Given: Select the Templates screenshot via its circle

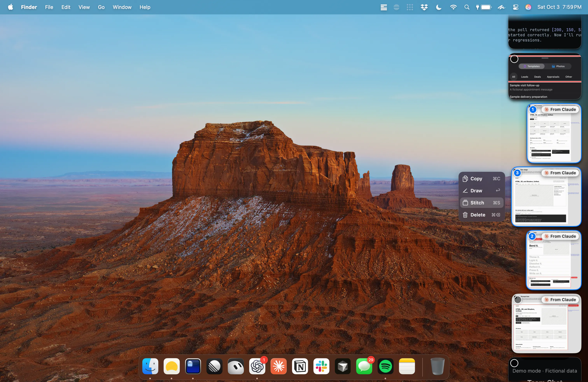Looking at the screenshot, I should click(x=514, y=59).
